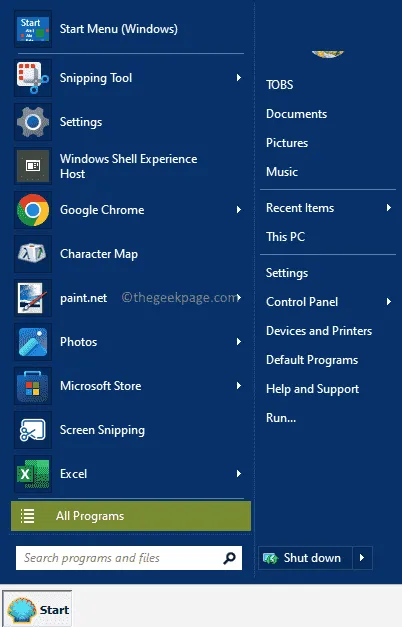Viewport: 402px width, 627px height.
Task: Click the Google Chrome label
Action: point(102,210)
